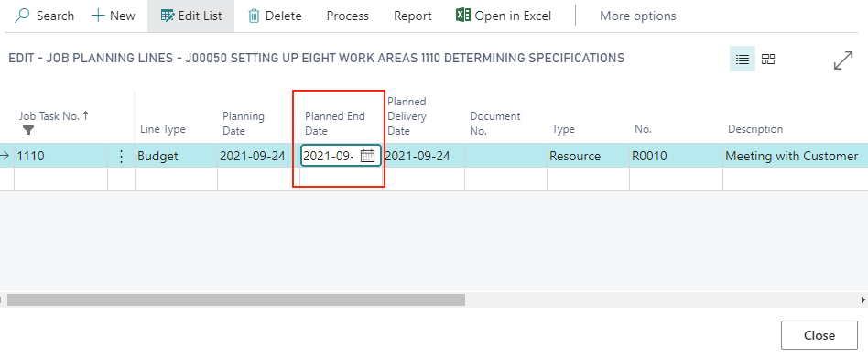Image resolution: width=868 pixels, height=359 pixels.
Task: Open the Report menu
Action: (x=412, y=16)
